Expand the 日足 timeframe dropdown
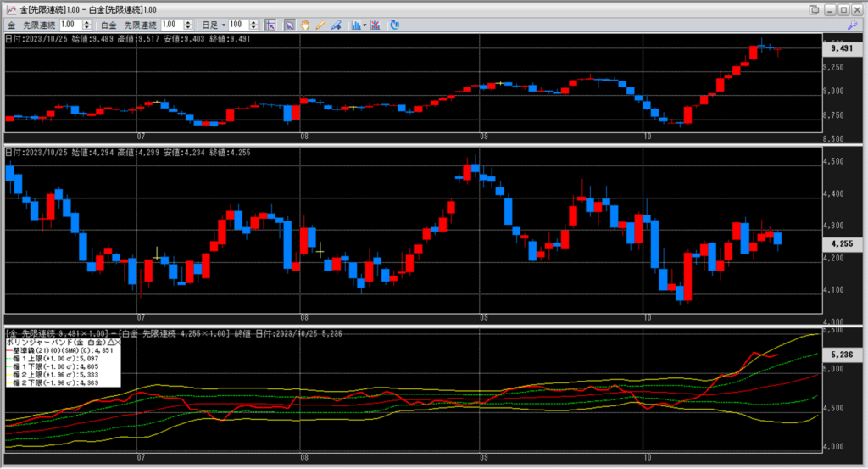This screenshot has width=868, height=469. point(219,25)
